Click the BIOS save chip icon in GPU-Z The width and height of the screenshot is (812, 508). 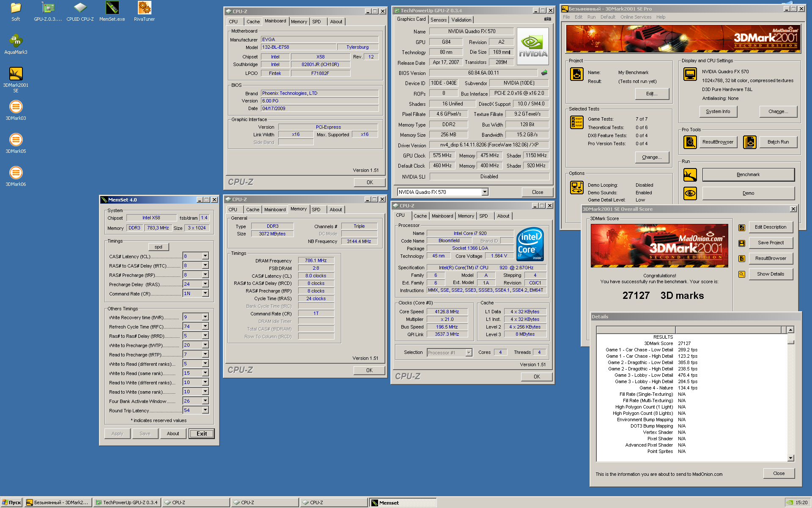coord(544,72)
